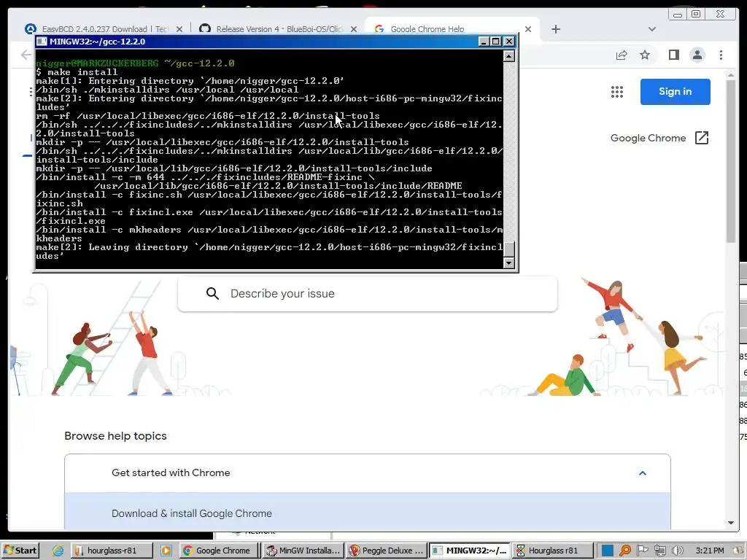The image size is (747, 560).
Task: Close the Google Chrome Help tab
Action: pyautogui.click(x=528, y=29)
